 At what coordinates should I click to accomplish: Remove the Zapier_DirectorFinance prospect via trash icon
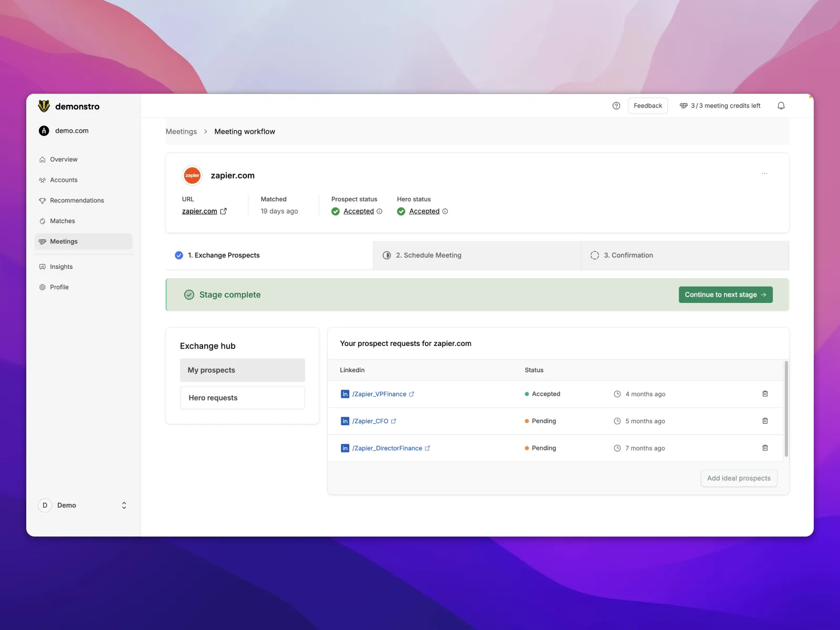(765, 448)
